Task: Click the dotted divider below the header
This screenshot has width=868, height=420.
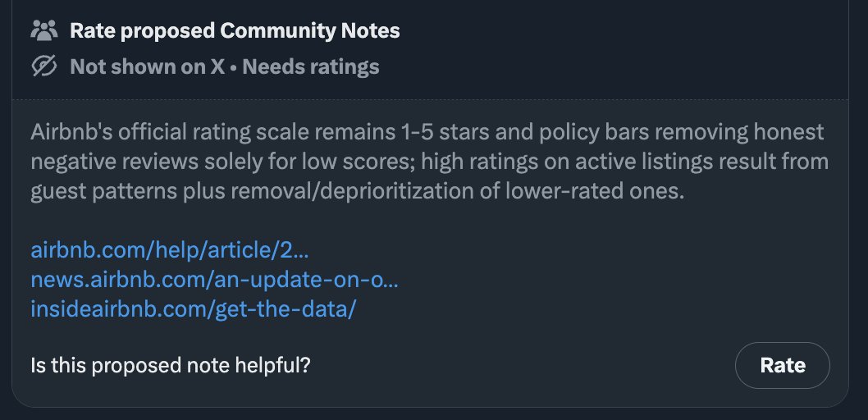Action: coord(430,99)
